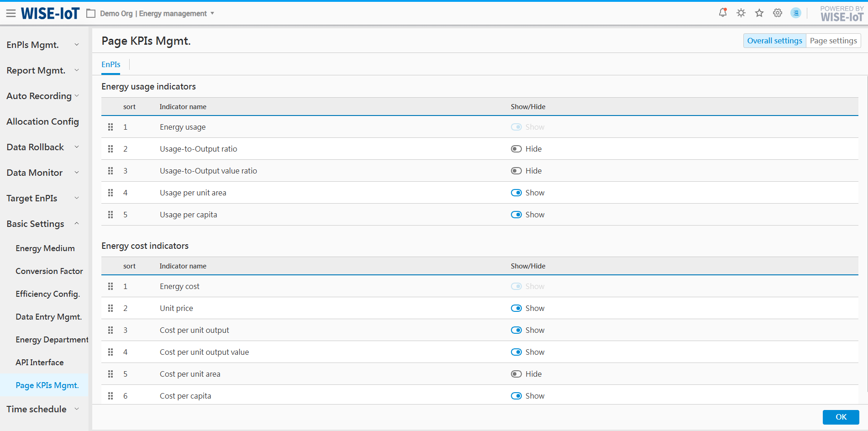The width and height of the screenshot is (868, 431).
Task: Open the settings gear icon
Action: click(777, 13)
